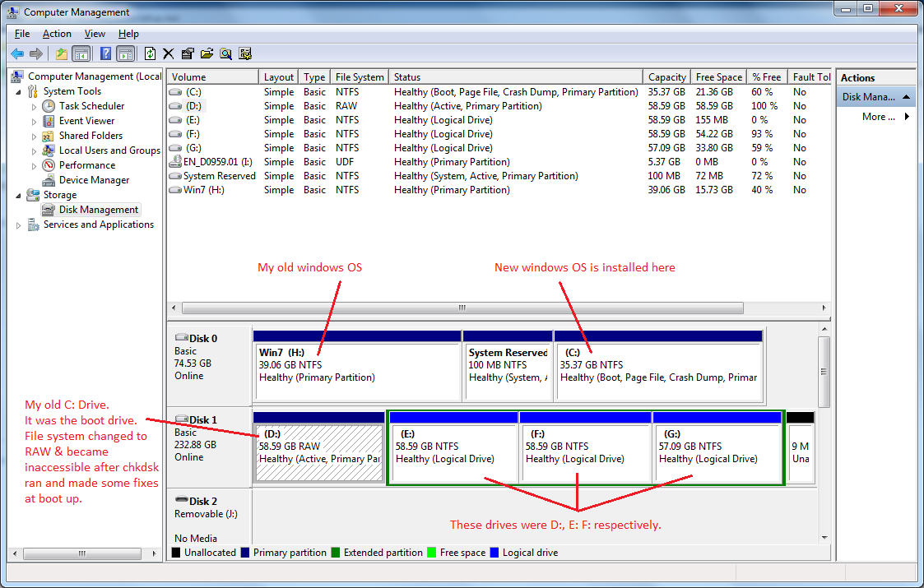924x588 pixels.
Task: Select the (G:) logical drive block
Action: [717, 447]
